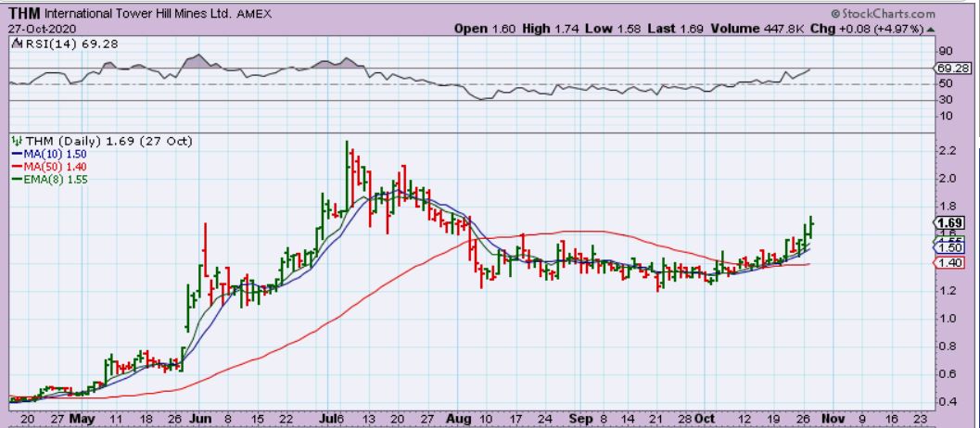
Task: Click the green line swatch of EMA(8)
Action: tap(17, 180)
